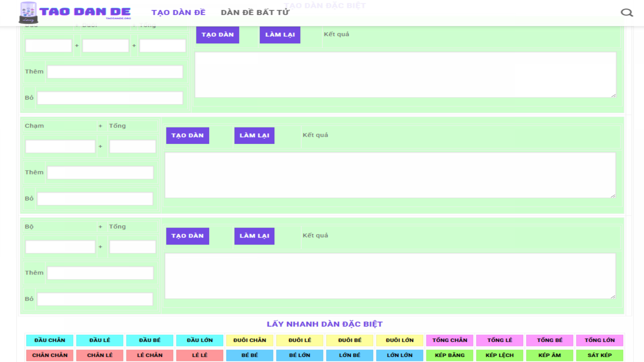This screenshot has width=644, height=362.
Task: Focus the Bộ input field
Action: tap(60, 247)
